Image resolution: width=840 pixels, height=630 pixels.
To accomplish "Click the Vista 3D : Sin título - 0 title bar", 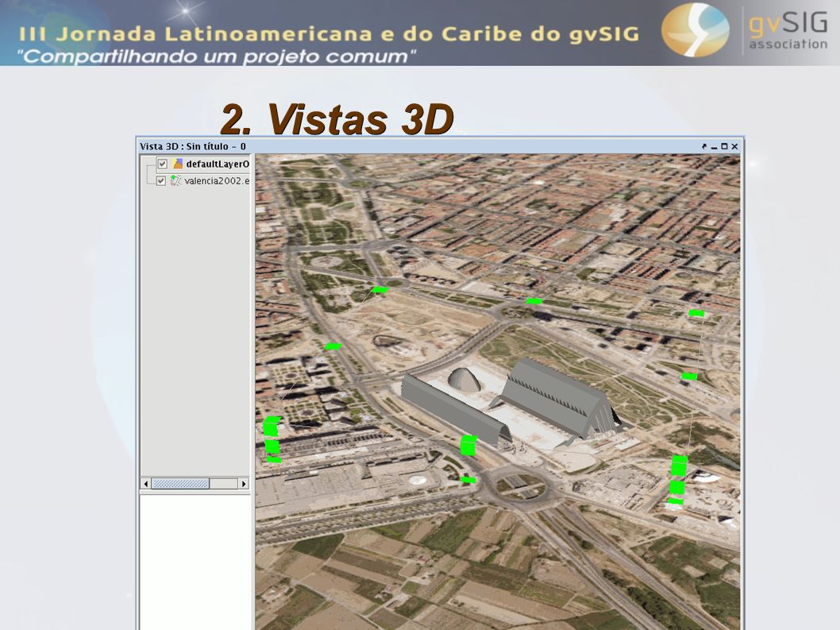I will pyautogui.click(x=439, y=146).
